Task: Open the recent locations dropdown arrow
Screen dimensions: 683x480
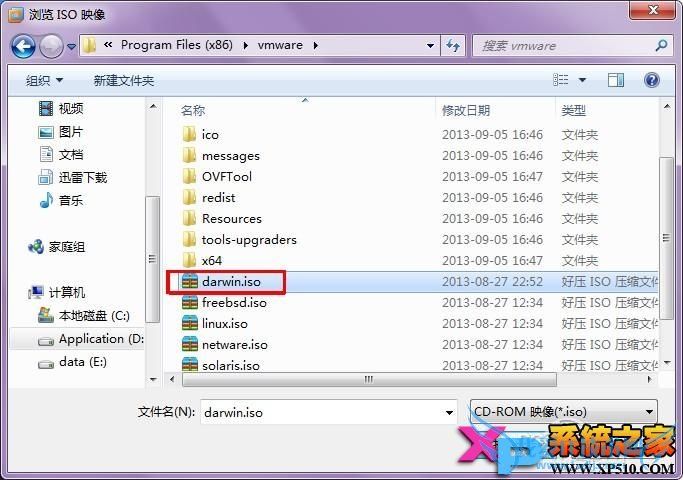Action: [x=71, y=46]
